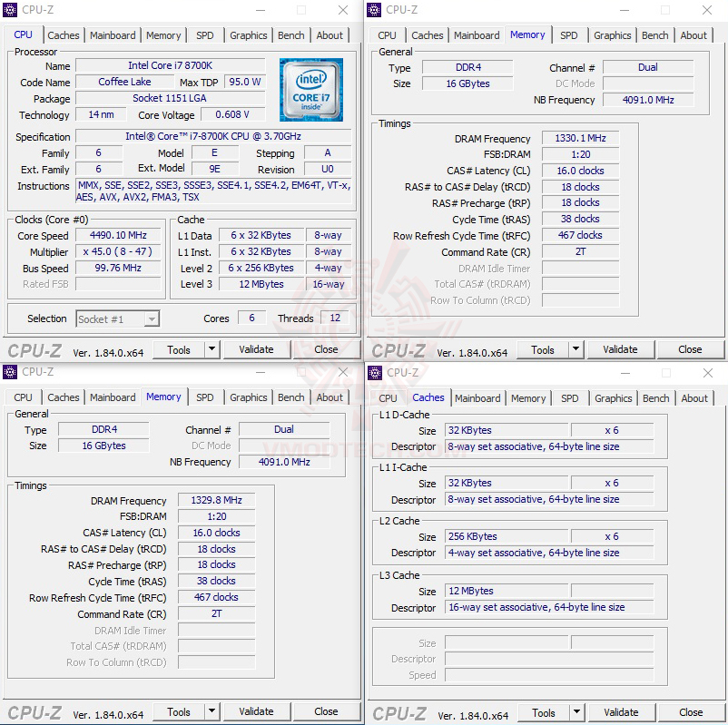Image resolution: width=728 pixels, height=725 pixels.
Task: Open the Memory tab in the bottom-right Caches window
Action: (528, 398)
